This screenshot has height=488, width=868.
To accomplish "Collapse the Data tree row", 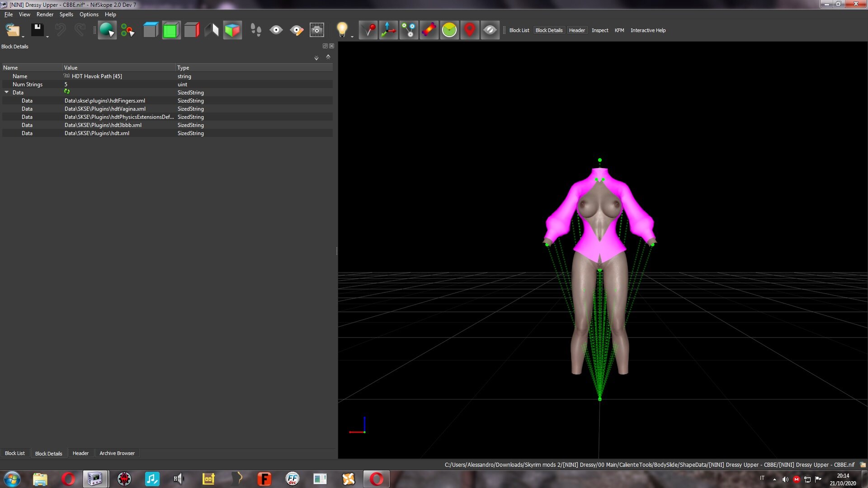I will (7, 92).
